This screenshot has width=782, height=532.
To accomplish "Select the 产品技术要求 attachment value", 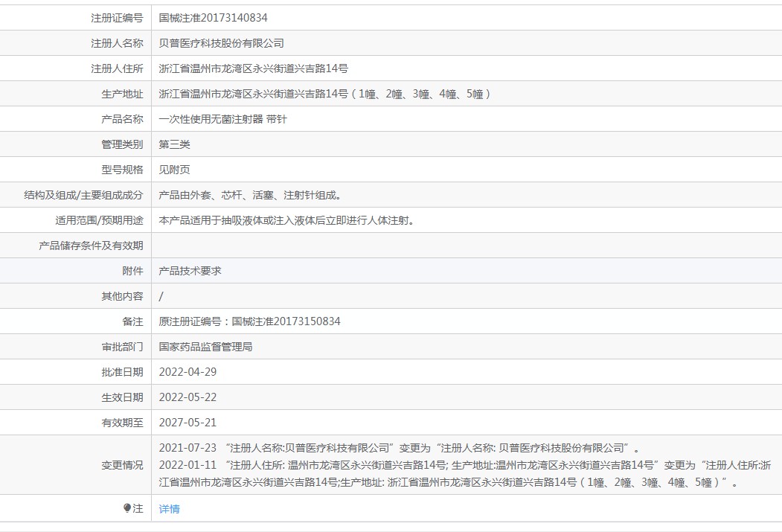I will pyautogui.click(x=190, y=271).
